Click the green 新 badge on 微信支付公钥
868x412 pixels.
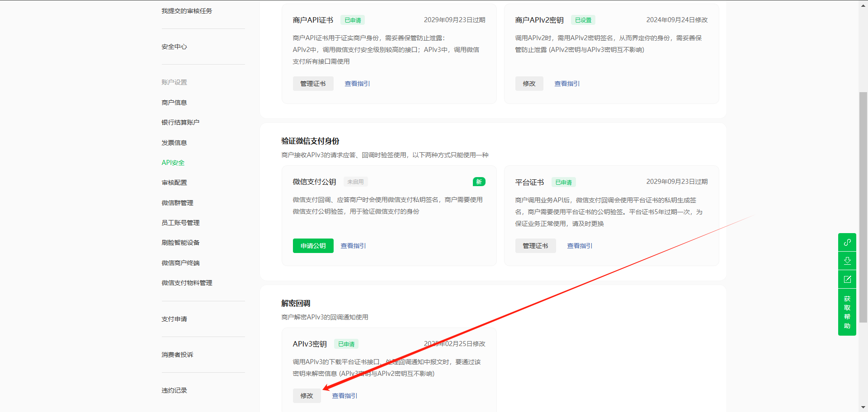pos(479,182)
